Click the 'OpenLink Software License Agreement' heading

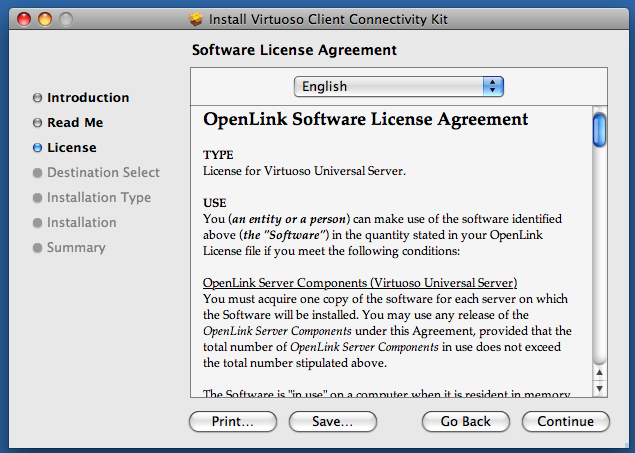tap(366, 119)
